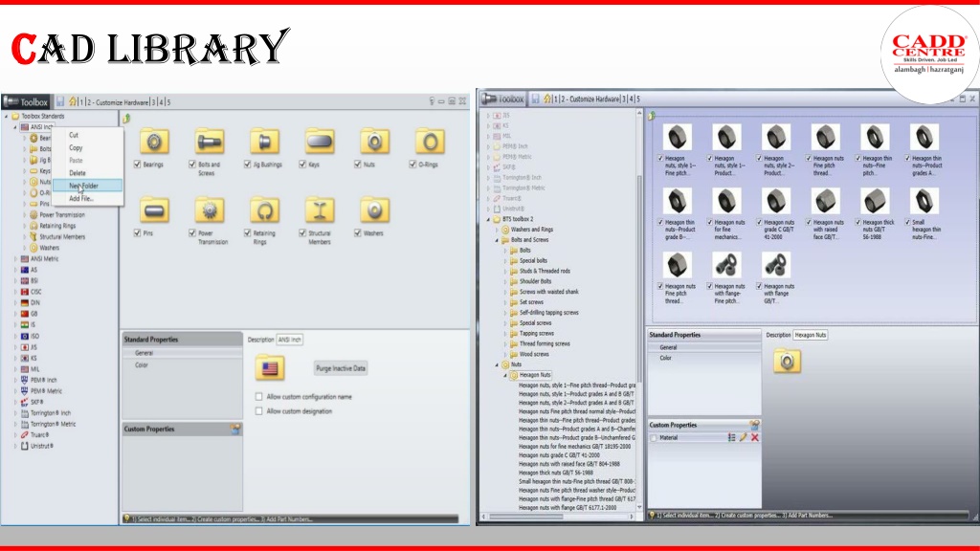Viewport: 980px width, 551px height.
Task: Open Retaining Rings folder icon
Action: pyautogui.click(x=264, y=210)
